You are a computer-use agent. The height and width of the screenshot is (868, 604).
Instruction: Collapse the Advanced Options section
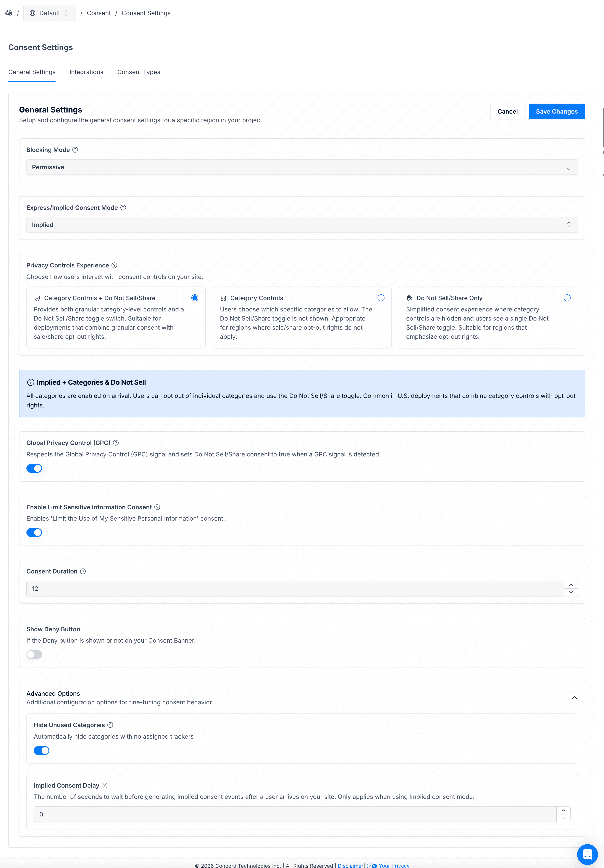(574, 697)
